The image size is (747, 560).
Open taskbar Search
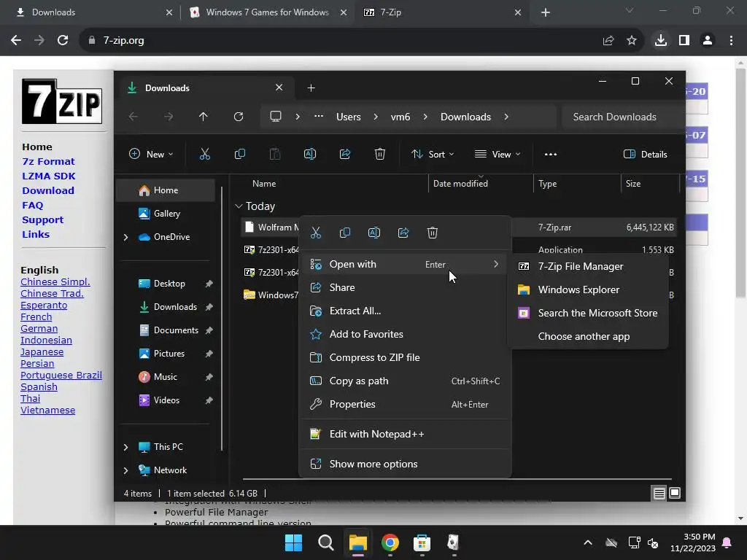326,542
